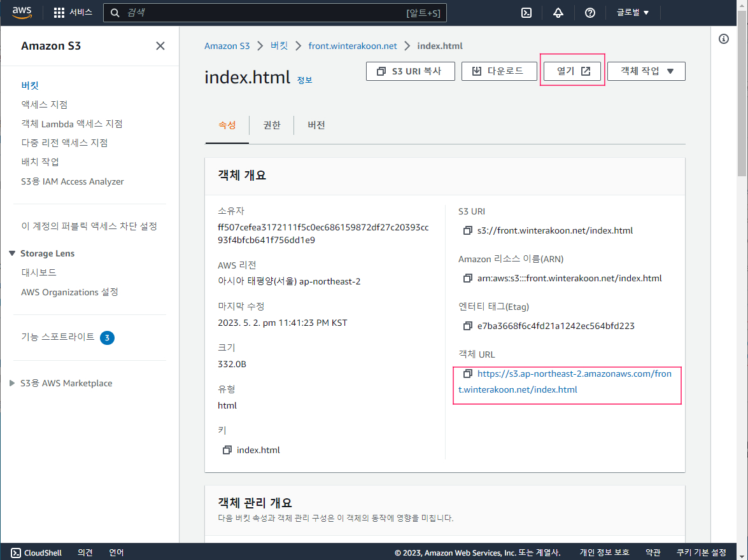
Task: Open 언어 in the footer
Action: (x=116, y=552)
